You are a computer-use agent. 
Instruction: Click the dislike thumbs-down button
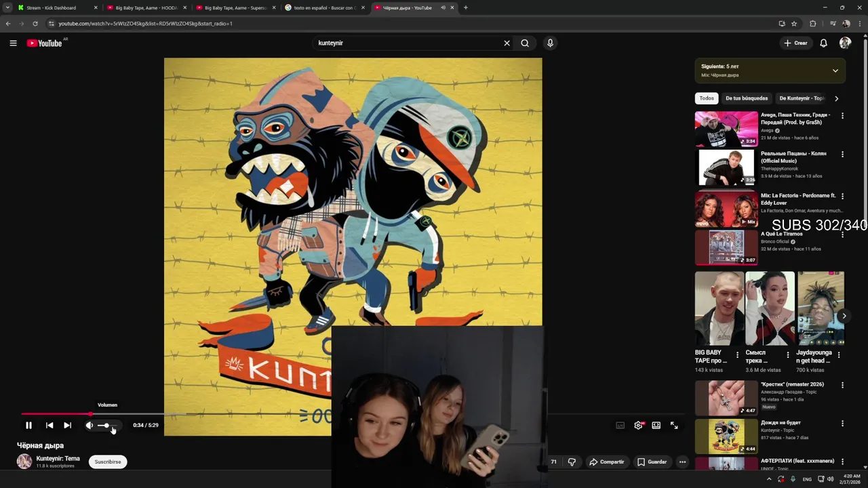(x=572, y=462)
